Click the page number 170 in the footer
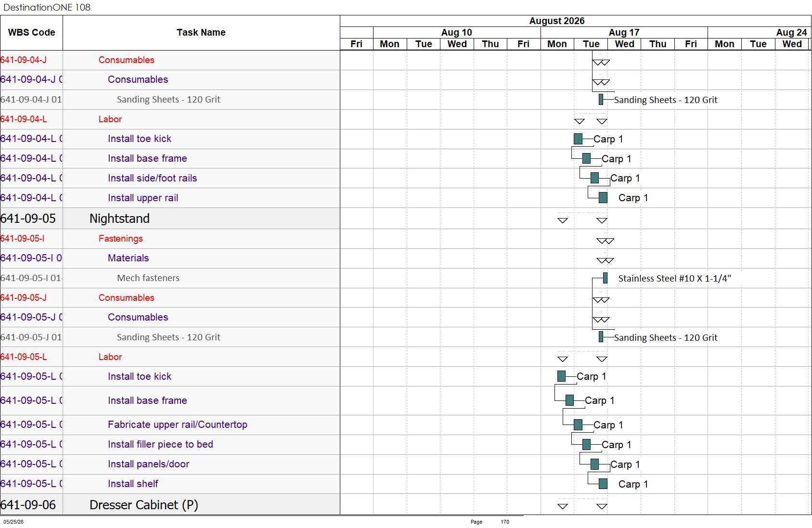 tap(505, 522)
